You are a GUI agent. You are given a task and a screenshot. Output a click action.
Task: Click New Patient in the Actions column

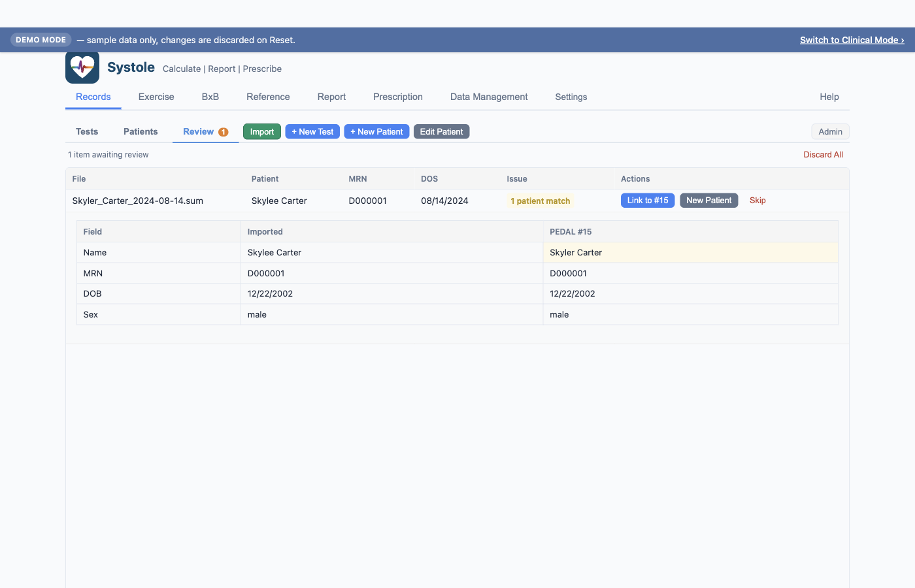709,201
